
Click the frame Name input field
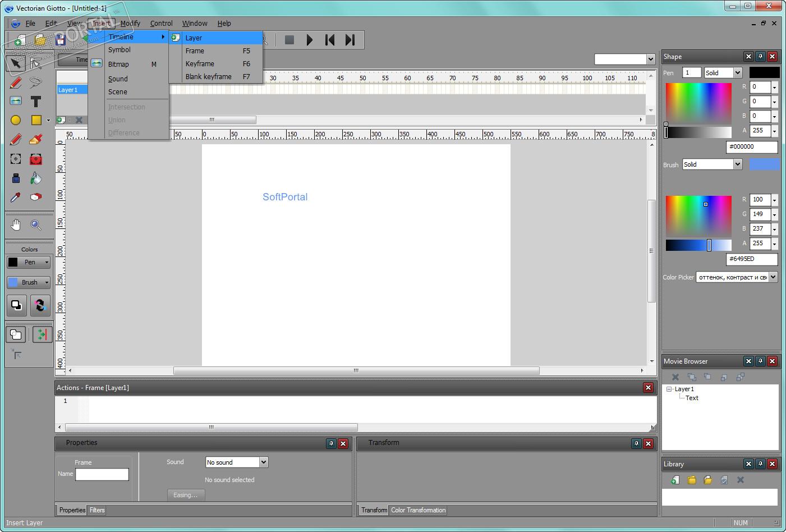(102, 475)
